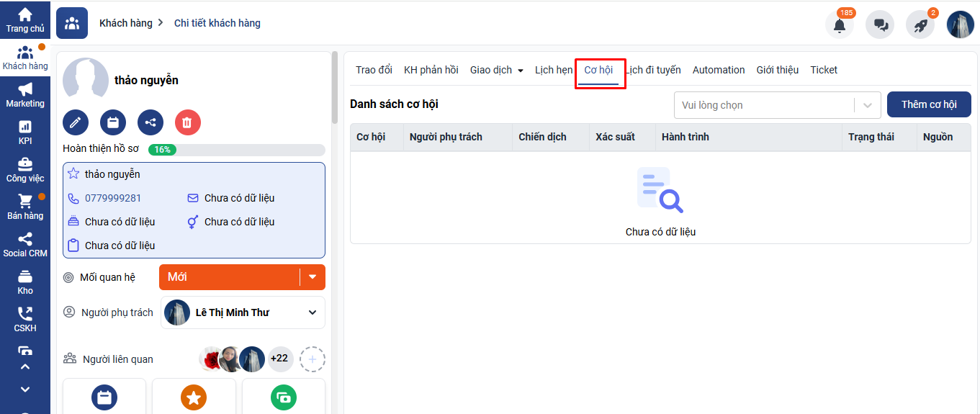Open the chat messages icon
Viewport: 980px width, 414px height.
click(x=880, y=24)
